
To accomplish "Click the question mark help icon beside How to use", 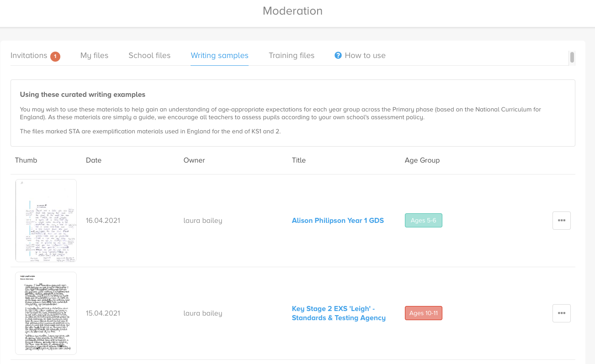I will [338, 55].
